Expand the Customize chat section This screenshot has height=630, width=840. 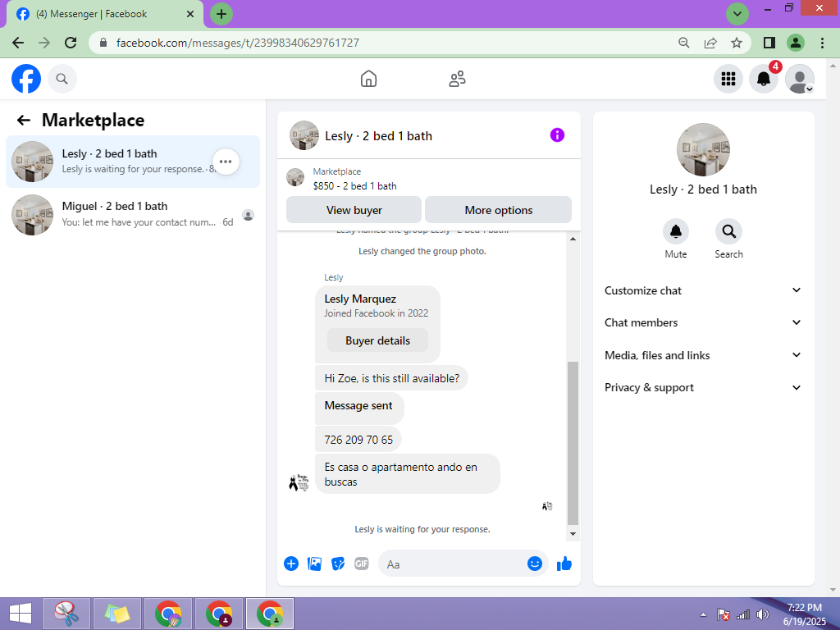pos(703,290)
